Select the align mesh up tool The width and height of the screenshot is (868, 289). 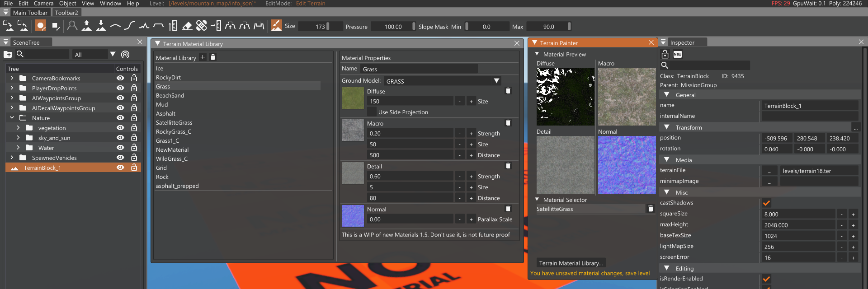[230, 26]
